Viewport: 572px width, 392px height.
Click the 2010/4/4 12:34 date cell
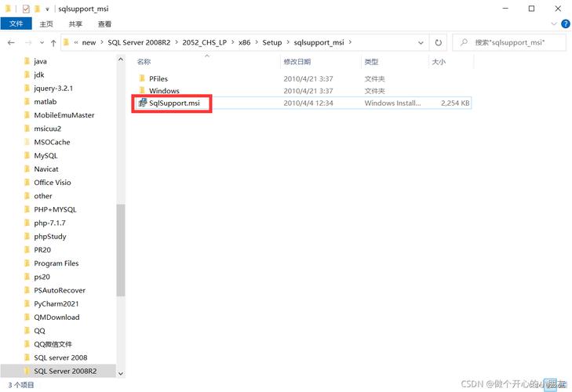pos(308,103)
